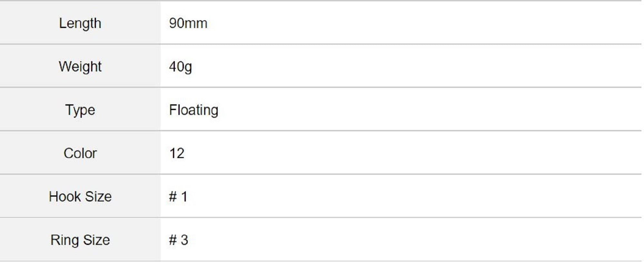The height and width of the screenshot is (262, 644).
Task: Click the Type label cell
Action: click(80, 110)
